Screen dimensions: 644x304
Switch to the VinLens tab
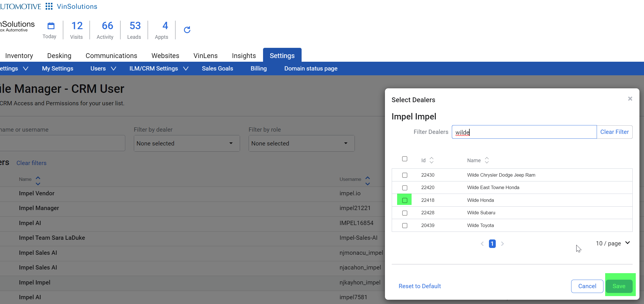[x=206, y=55]
